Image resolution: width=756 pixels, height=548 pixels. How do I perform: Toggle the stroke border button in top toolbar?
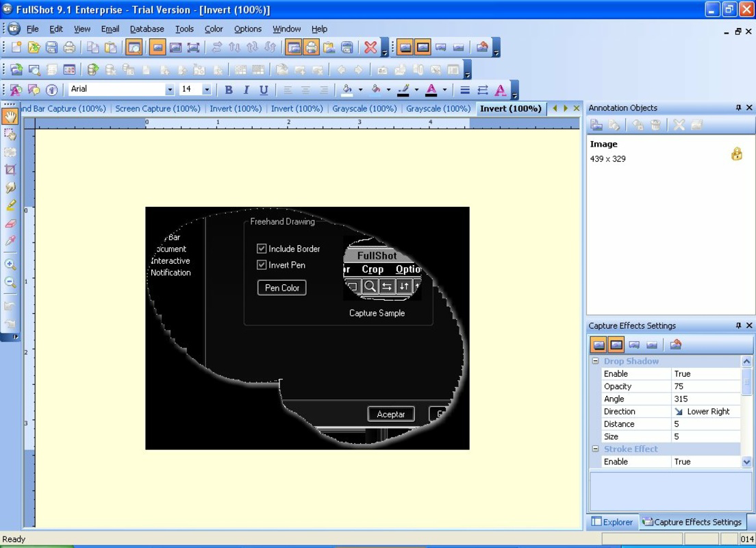(423, 47)
